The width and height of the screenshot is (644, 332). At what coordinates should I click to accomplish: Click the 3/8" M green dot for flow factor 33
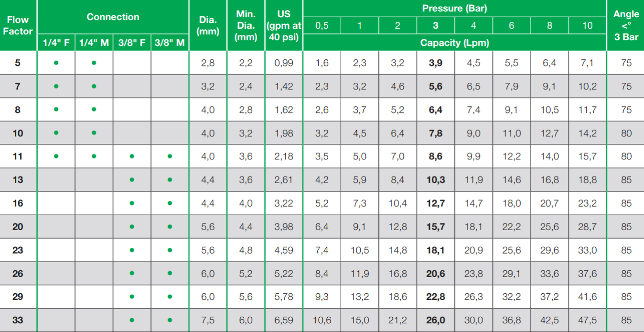click(x=170, y=320)
